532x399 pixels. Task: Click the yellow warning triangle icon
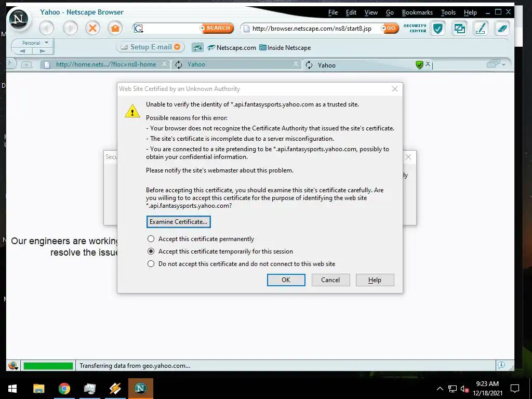click(x=132, y=111)
